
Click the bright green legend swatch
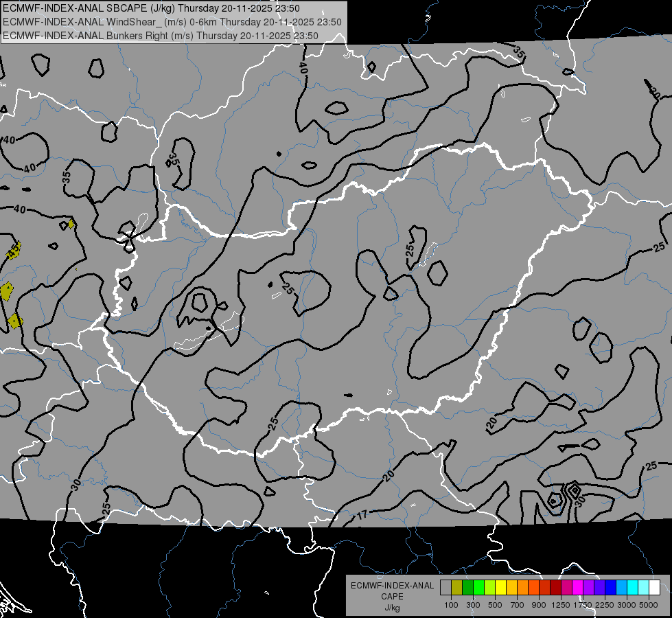point(478,588)
